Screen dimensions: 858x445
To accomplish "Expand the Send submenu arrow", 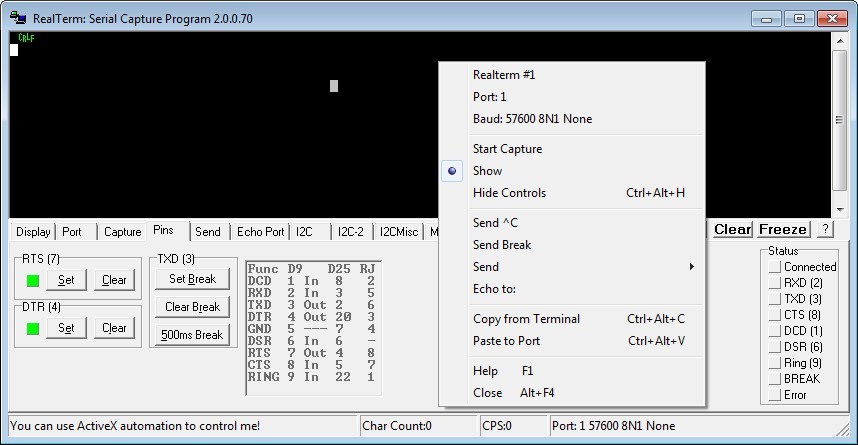I will pos(692,267).
